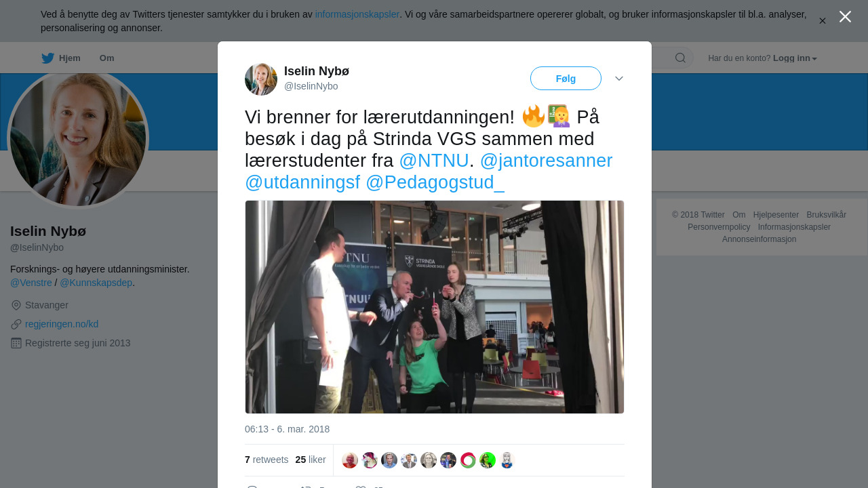The height and width of the screenshot is (488, 868).
Task: Open the regjeringen.no/kd profile link
Action: pos(62,324)
